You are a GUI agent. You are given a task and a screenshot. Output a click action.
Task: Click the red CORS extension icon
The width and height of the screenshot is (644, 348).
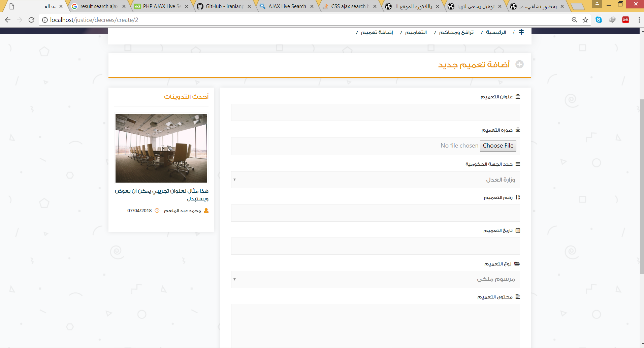(625, 20)
